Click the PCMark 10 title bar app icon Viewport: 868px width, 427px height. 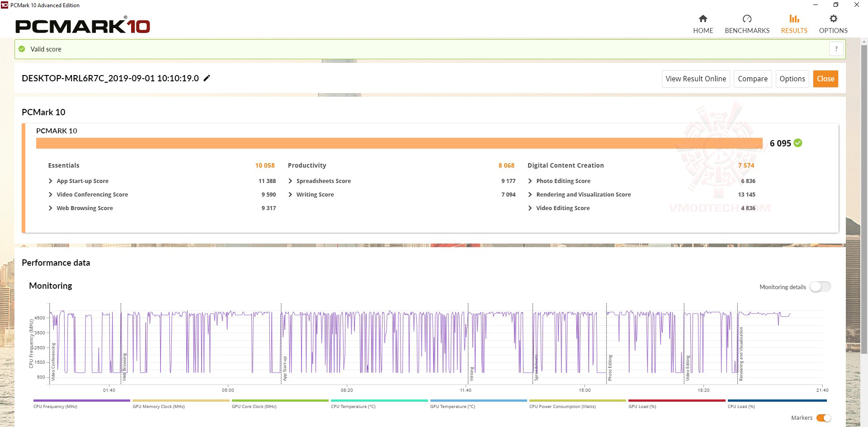point(5,5)
